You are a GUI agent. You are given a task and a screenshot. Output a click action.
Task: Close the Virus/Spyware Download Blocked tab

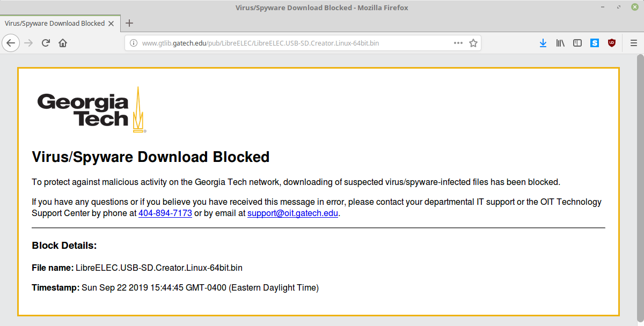click(x=111, y=24)
